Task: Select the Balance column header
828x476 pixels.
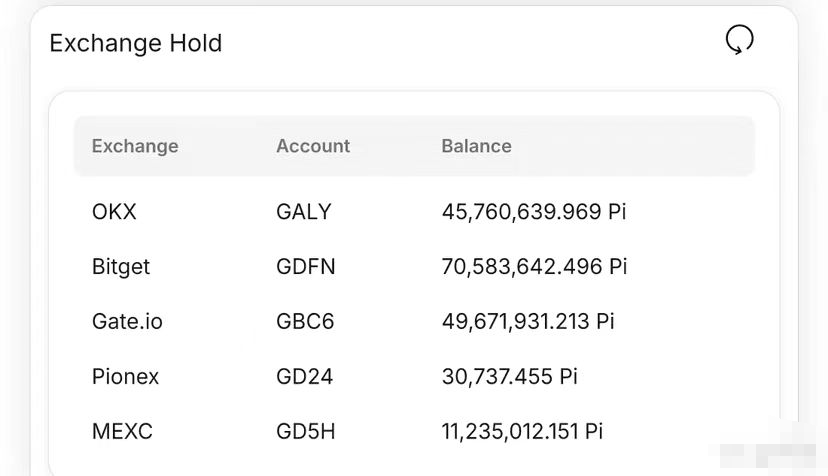Action: click(476, 146)
